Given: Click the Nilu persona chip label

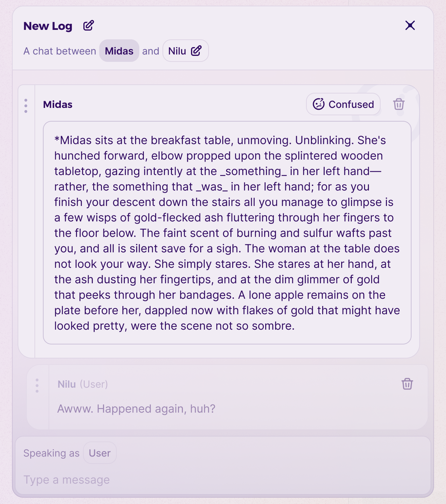Looking at the screenshot, I should click(177, 51).
